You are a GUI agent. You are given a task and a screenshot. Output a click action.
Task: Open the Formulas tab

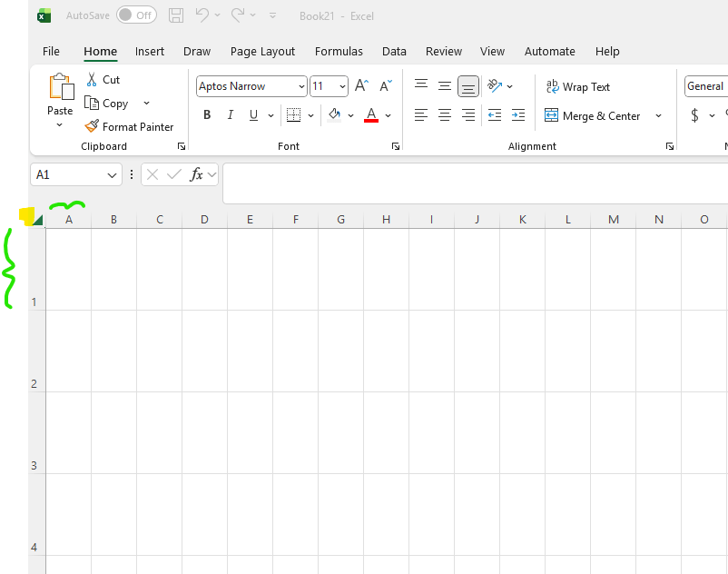click(x=339, y=52)
